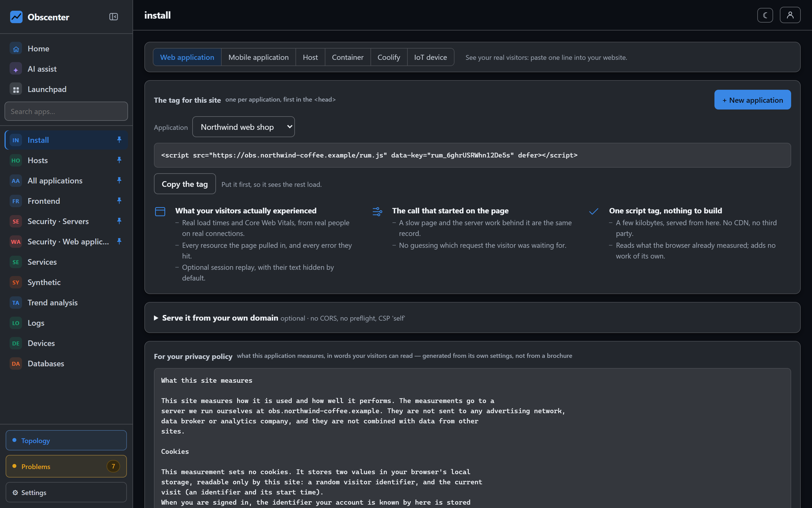Click the AA badge for All applications
Screen dimensions: 812x508
[16, 181]
